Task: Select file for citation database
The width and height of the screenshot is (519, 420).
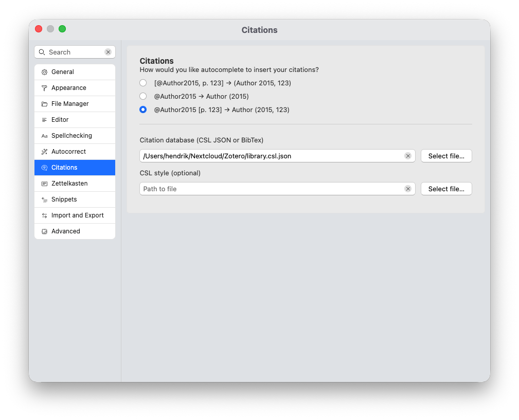Action: click(x=446, y=156)
